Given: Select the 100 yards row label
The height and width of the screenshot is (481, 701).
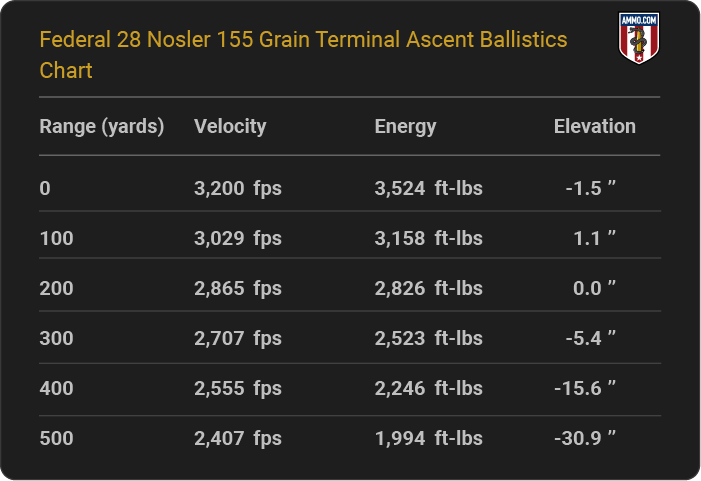Looking at the screenshot, I should click(56, 238).
